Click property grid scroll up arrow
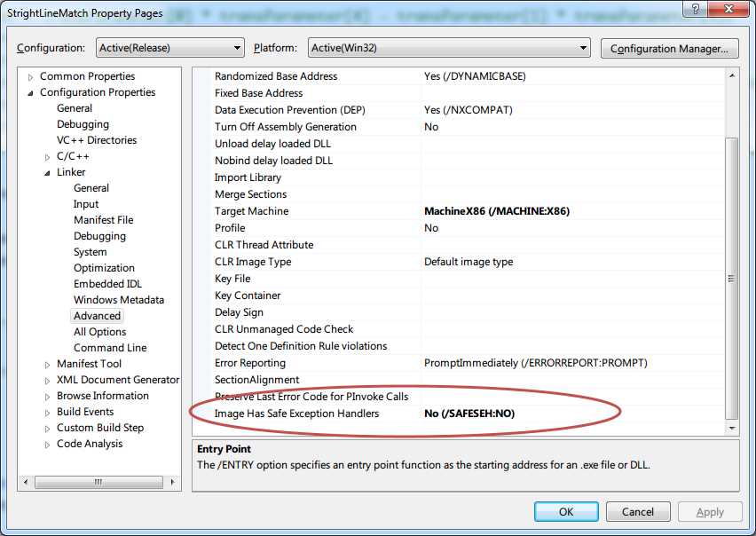Screen dimensions: 756x536 pos(732,75)
